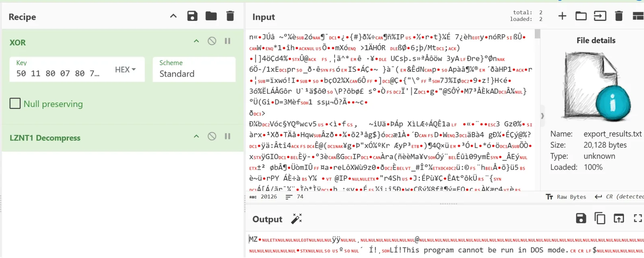This screenshot has width=644, height=258.
Task: Click the export_results.txt file name
Action: pos(613,134)
